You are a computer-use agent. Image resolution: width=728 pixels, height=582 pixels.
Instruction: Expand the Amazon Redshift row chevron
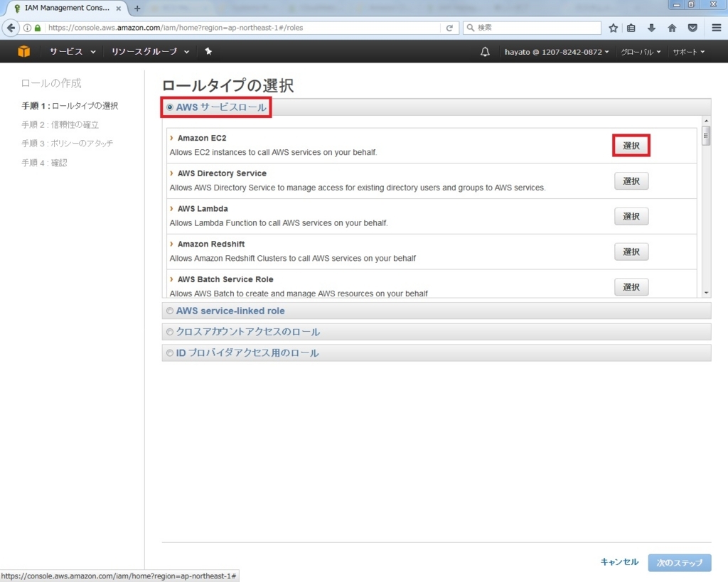point(171,244)
